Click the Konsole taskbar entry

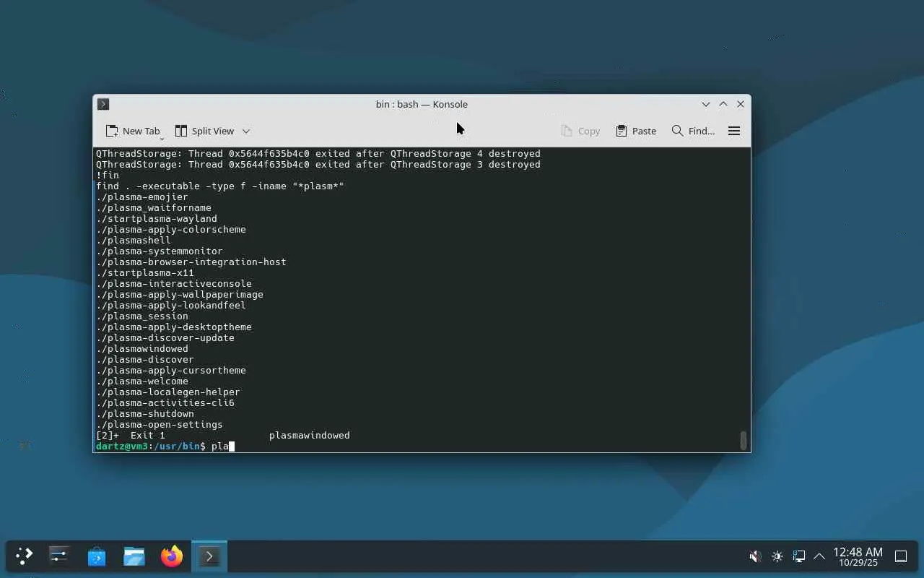(x=209, y=556)
